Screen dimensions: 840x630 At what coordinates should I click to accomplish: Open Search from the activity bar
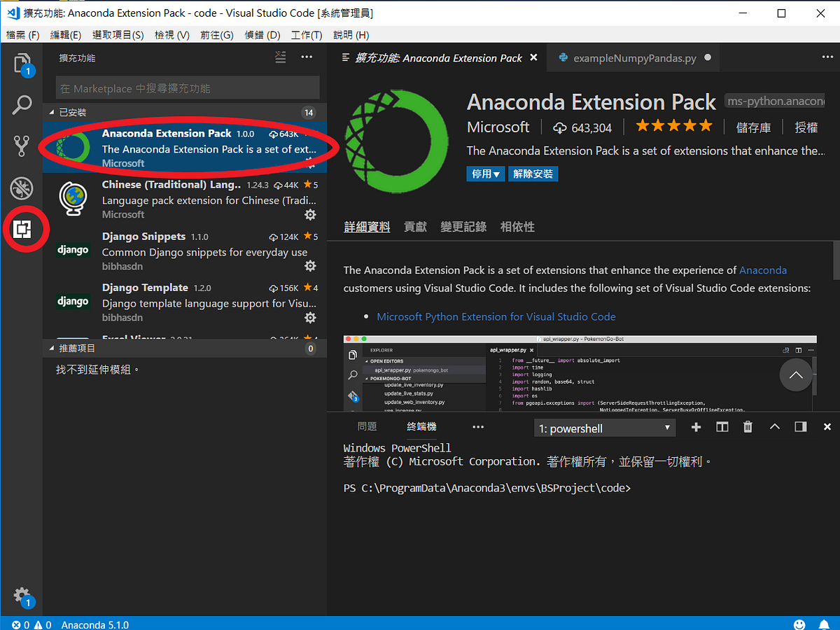[21, 105]
